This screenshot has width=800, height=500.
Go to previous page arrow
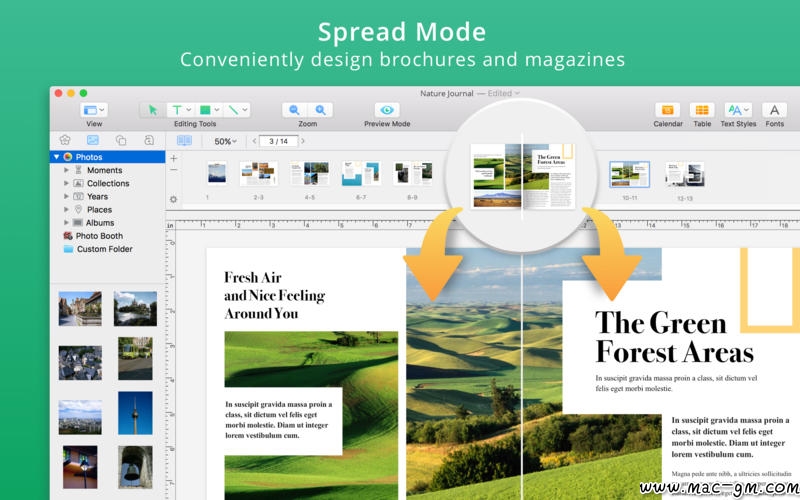pyautogui.click(x=254, y=141)
